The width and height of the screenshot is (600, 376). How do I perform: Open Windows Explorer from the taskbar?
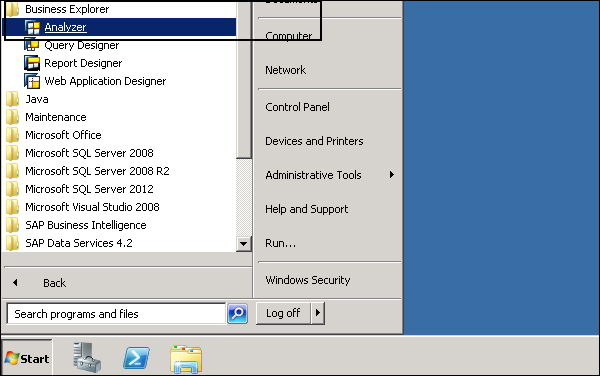(186, 359)
